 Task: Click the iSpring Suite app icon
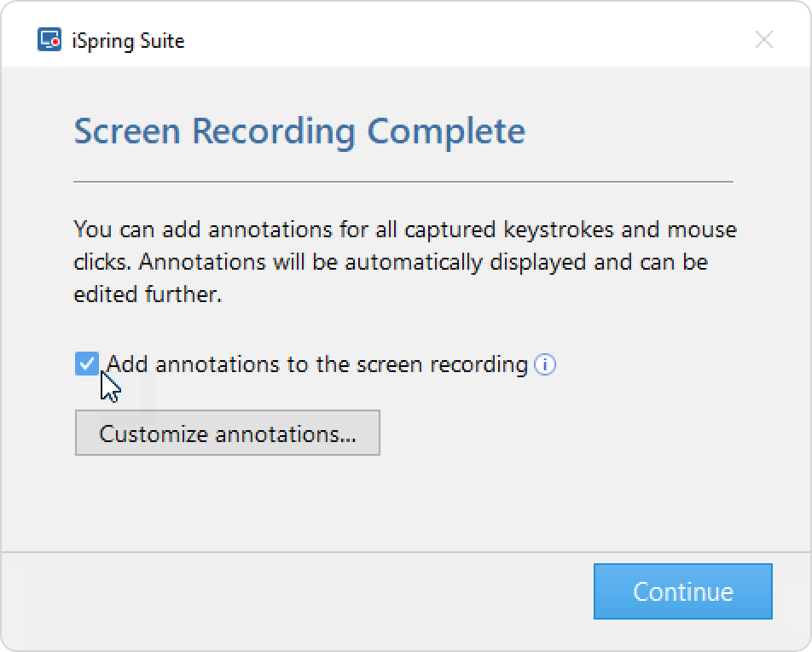[49, 40]
